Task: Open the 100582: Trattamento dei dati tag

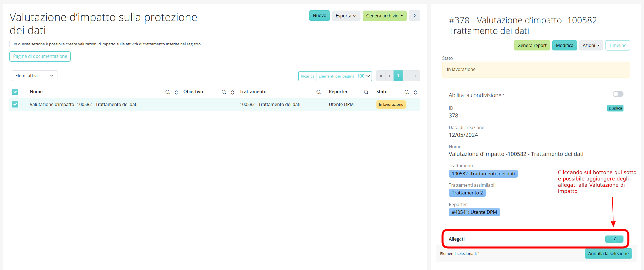Action: tap(483, 174)
